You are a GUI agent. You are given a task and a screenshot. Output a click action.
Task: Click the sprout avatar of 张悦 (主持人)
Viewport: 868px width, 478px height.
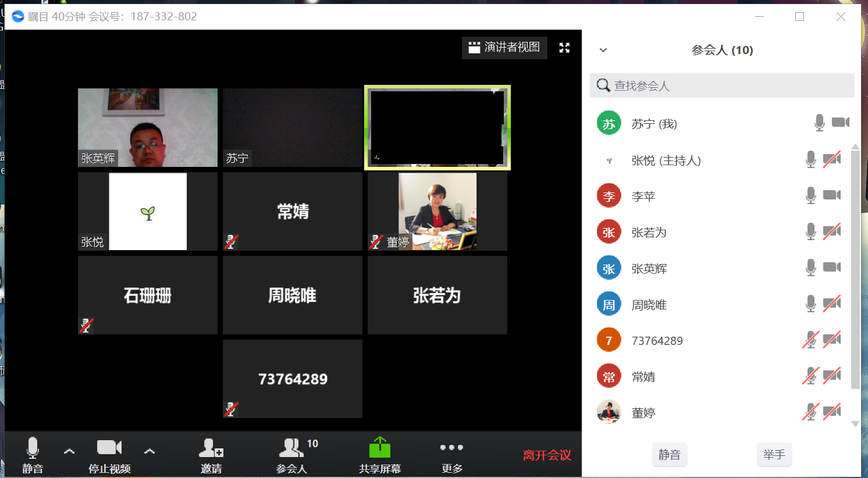click(609, 160)
